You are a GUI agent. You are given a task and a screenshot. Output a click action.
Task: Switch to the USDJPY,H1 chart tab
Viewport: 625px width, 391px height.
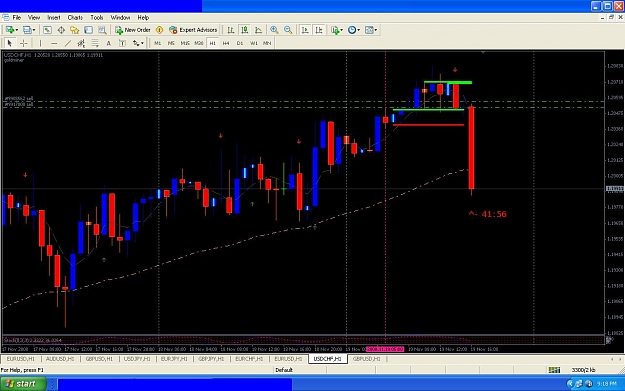137,359
